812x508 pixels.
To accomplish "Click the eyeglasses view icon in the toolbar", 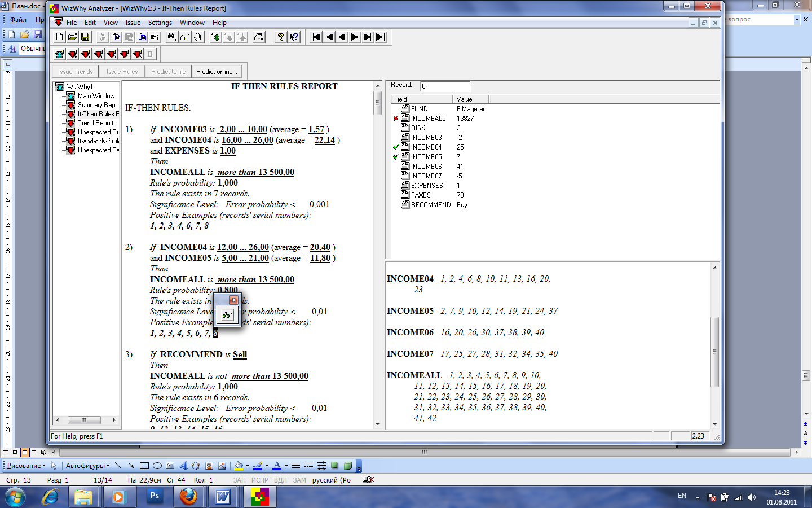I will 184,37.
